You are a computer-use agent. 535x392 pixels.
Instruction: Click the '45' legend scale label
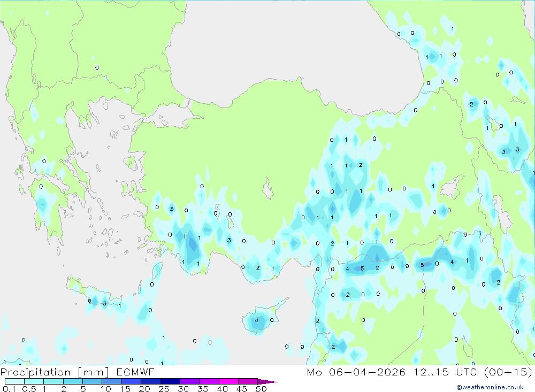tap(242, 389)
